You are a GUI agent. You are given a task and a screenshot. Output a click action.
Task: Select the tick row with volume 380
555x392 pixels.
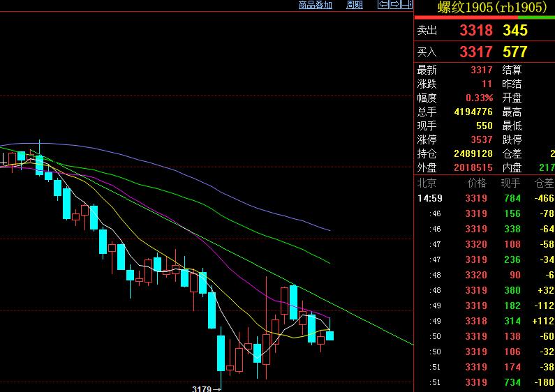(485, 290)
